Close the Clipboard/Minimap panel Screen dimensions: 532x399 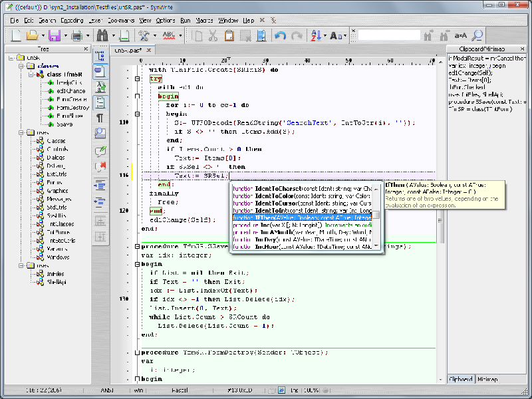522,49
